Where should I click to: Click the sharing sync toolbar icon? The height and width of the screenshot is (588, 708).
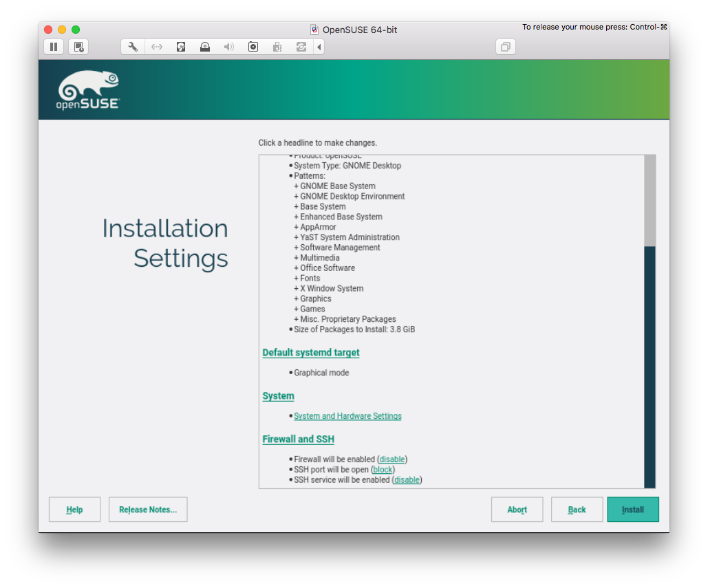(301, 47)
